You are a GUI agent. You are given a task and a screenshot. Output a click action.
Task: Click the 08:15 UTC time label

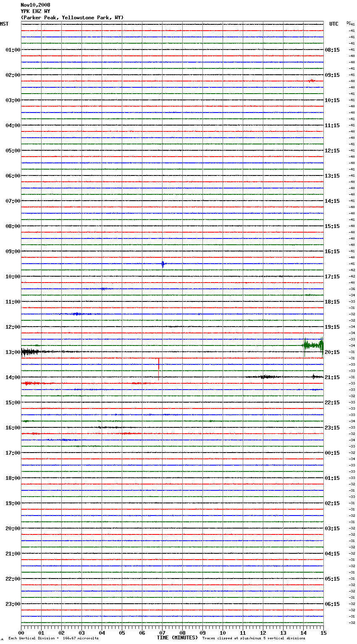click(x=332, y=50)
